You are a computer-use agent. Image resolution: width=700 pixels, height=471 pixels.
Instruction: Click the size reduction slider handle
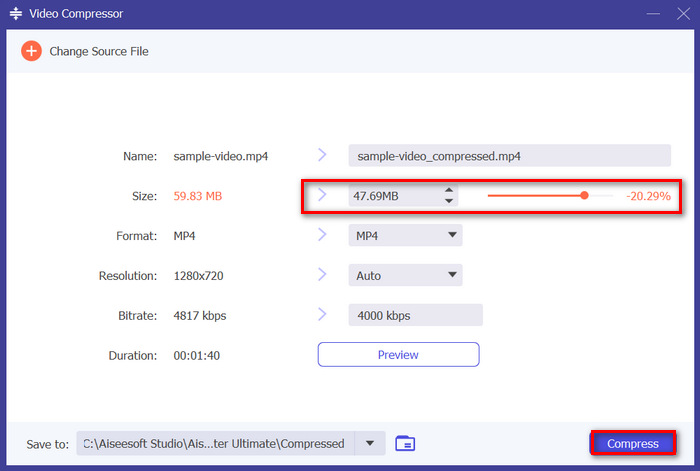(585, 196)
